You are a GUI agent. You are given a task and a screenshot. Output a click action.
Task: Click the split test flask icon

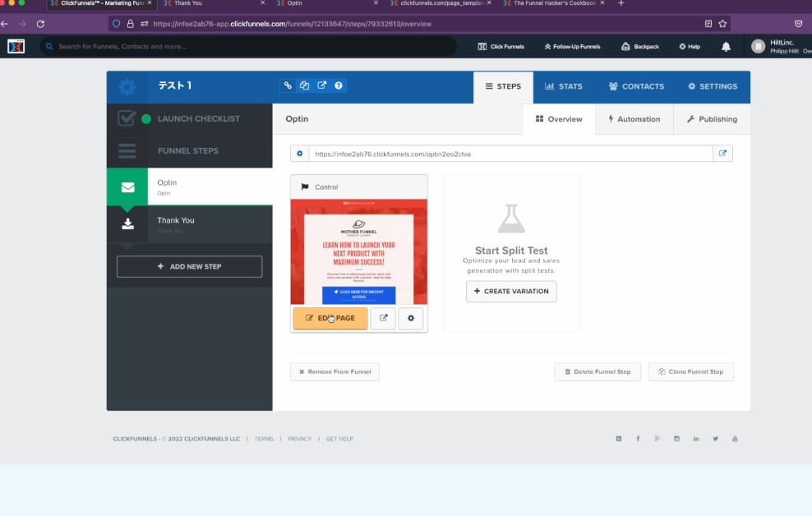(511, 219)
